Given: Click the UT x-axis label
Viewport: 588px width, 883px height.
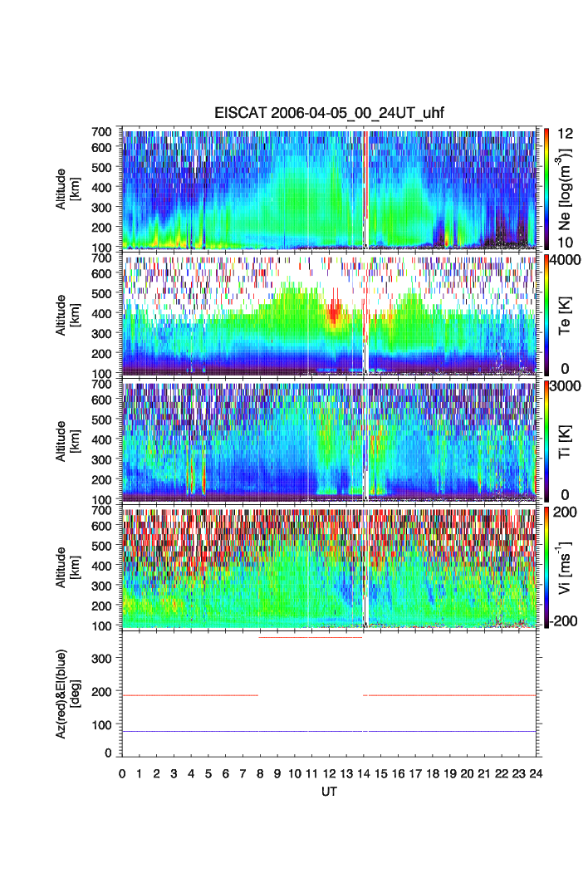Looking at the screenshot, I should 330,792.
